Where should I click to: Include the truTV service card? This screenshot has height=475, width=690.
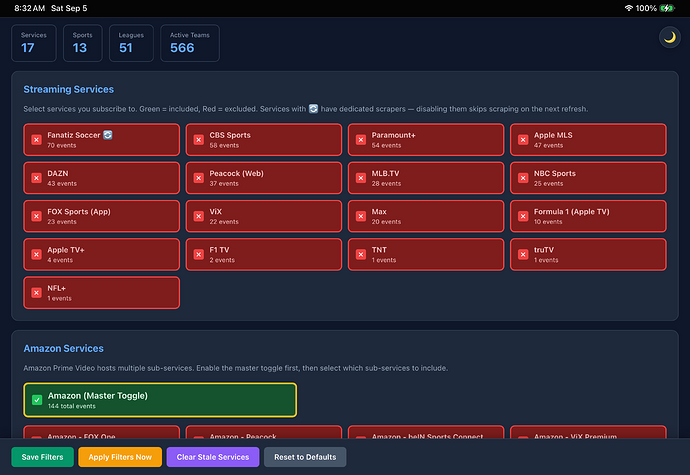coord(588,254)
